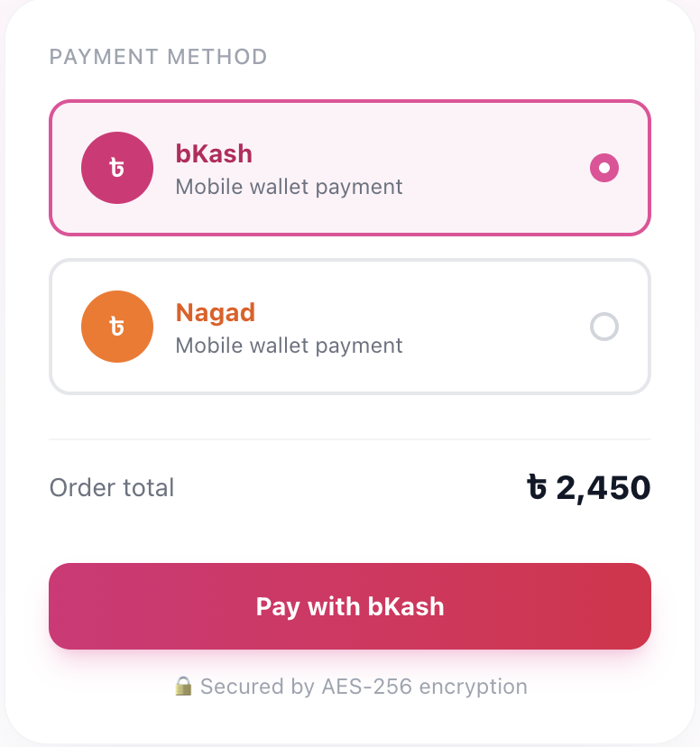Click Mobile wallet payment under Nagad

click(x=288, y=346)
